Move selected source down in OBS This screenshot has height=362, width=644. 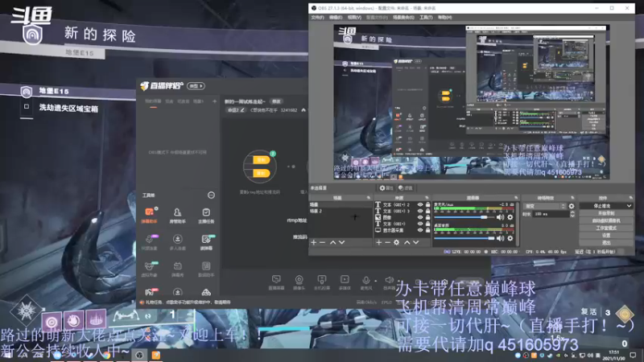click(x=415, y=243)
